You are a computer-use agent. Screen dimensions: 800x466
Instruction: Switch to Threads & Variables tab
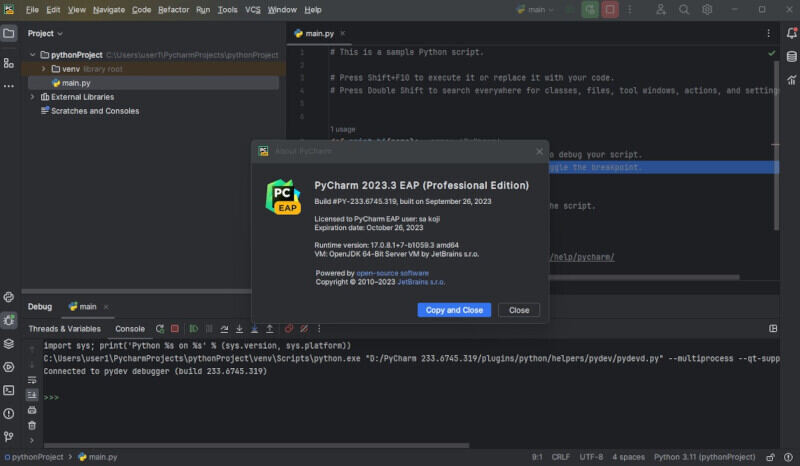tap(64, 329)
